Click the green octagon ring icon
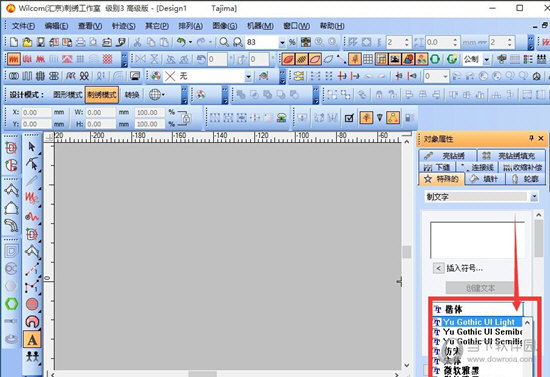This screenshot has height=377, width=550. coord(435,59)
